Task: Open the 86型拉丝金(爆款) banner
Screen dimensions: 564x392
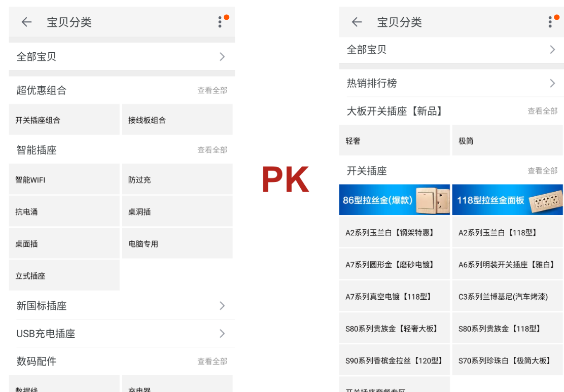Action: click(x=394, y=199)
